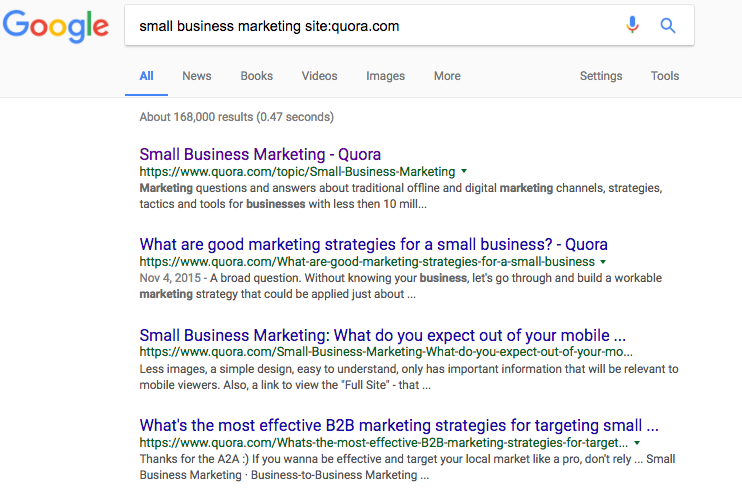This screenshot has height=495, width=742.
Task: Open the most effective B2B marketing strategies result
Action: tap(399, 425)
